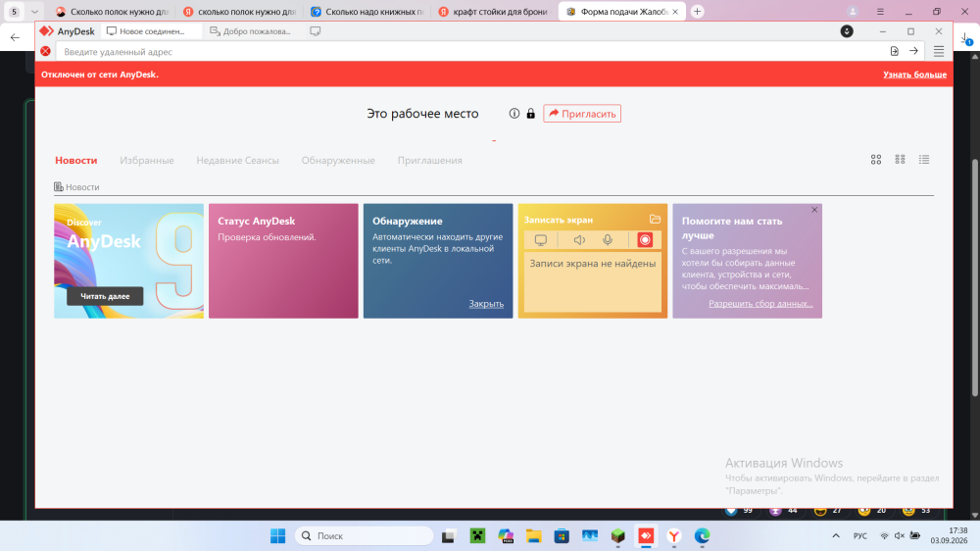Image resolution: width=980 pixels, height=551 pixels.
Task: Show hidden system tray icons chevron
Action: [x=836, y=536]
